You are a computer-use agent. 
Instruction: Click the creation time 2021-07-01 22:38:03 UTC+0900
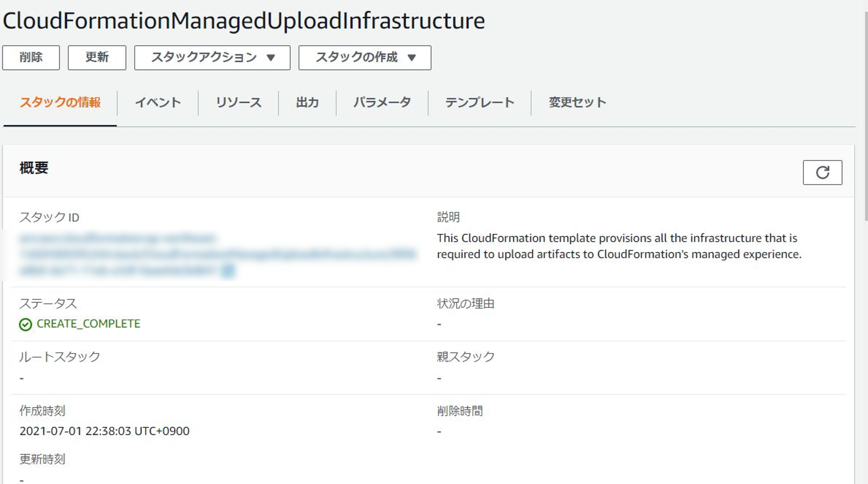point(104,431)
